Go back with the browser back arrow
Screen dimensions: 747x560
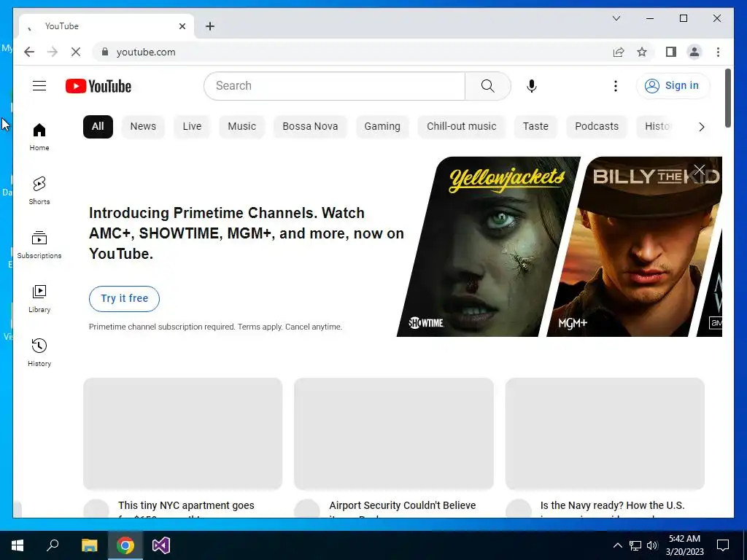click(x=29, y=52)
